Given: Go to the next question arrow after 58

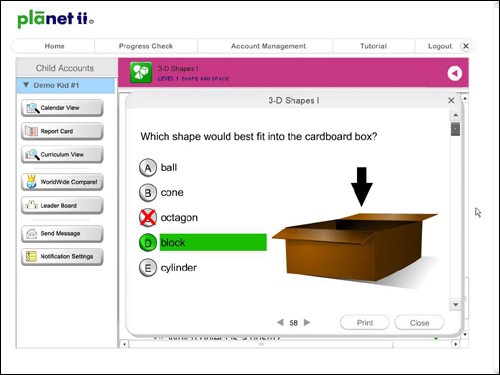Looking at the screenshot, I should (307, 322).
